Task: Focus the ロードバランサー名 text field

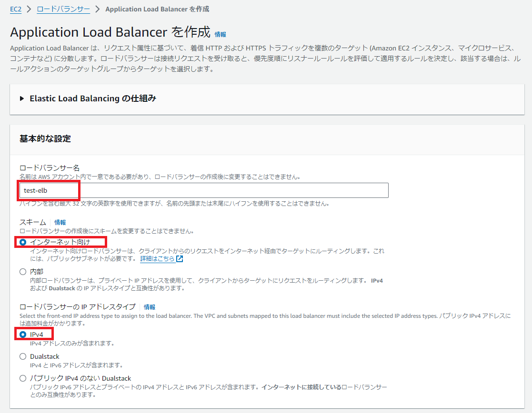Action: pyautogui.click(x=204, y=190)
